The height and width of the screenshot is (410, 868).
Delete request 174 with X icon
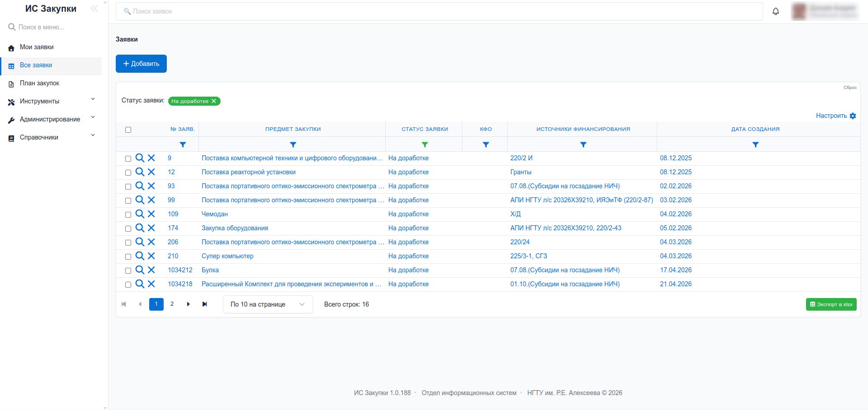click(151, 228)
